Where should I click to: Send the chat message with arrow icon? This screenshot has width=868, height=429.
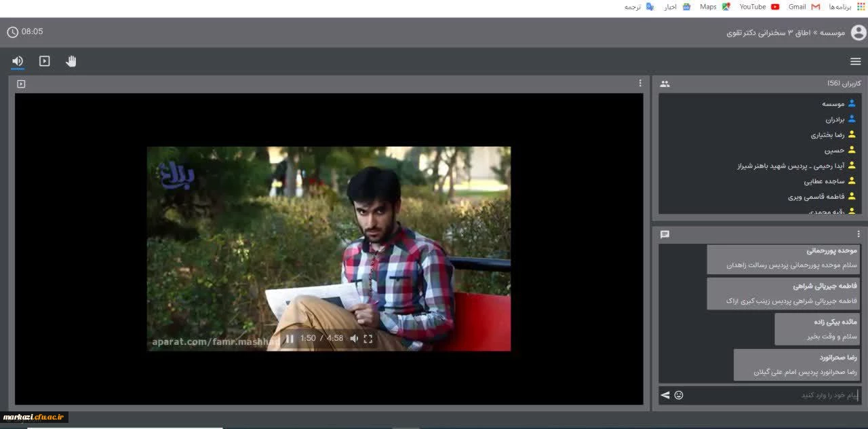665,395
